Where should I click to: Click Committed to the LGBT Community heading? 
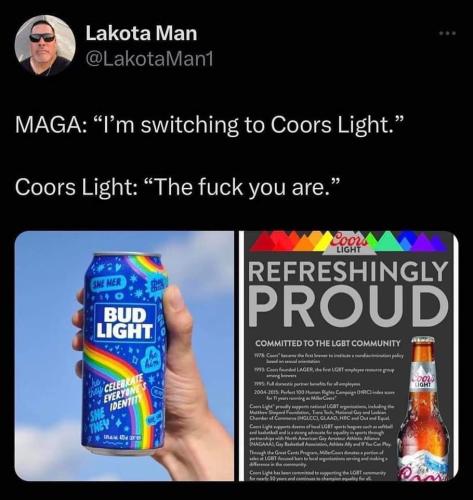click(328, 343)
